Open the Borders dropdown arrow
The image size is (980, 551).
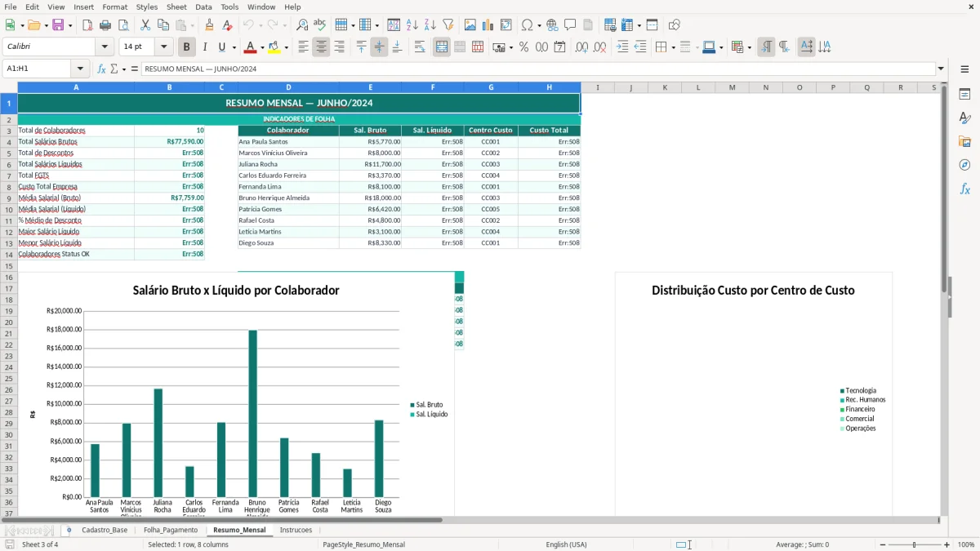click(x=674, y=47)
